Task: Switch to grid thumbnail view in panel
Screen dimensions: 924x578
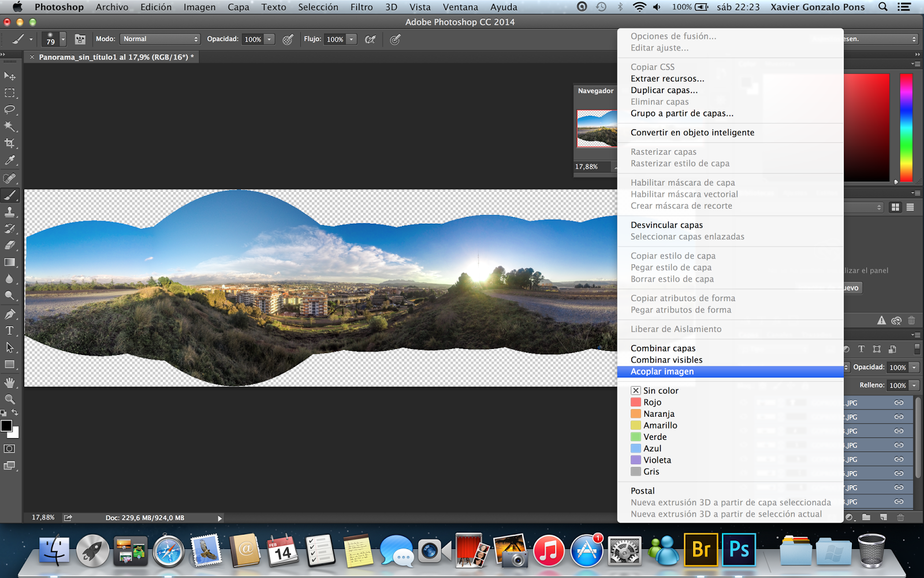Action: [x=896, y=207]
